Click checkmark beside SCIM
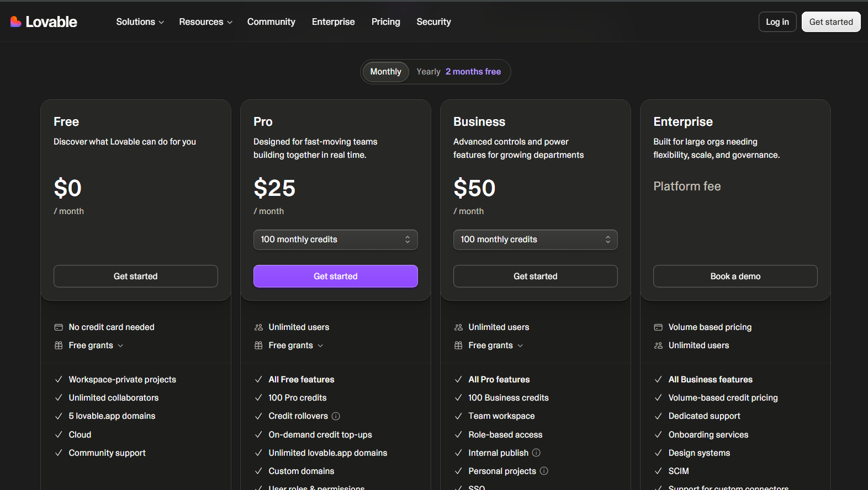Screen dimensions: 868x490 coord(658,471)
